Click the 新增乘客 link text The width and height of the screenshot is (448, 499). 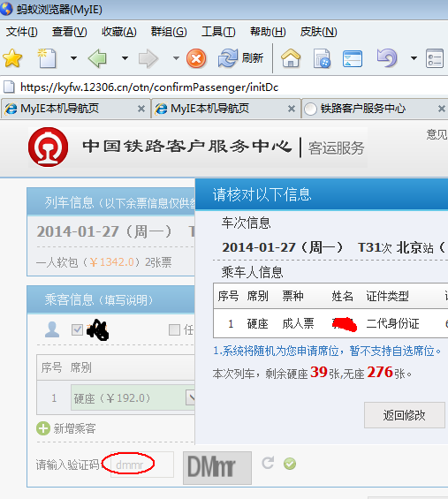[x=74, y=428]
